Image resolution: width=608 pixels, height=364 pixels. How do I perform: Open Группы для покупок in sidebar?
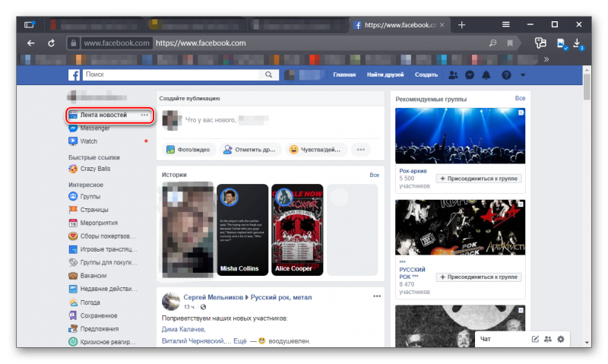click(103, 262)
